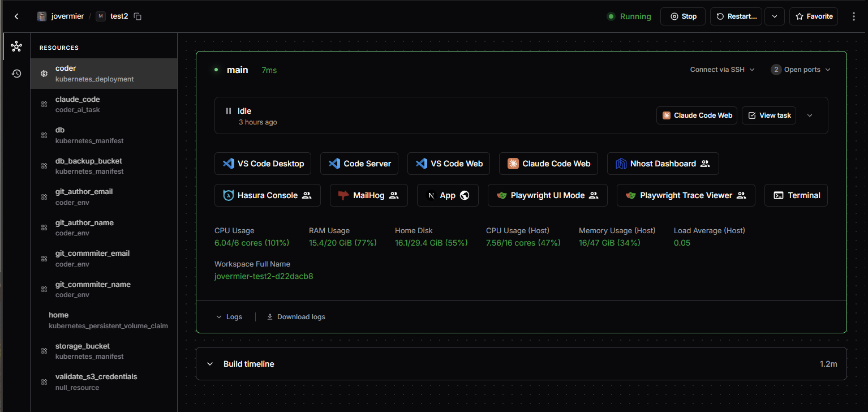Click the Load Average value 0.05
This screenshot has width=868, height=412.
[x=682, y=243]
